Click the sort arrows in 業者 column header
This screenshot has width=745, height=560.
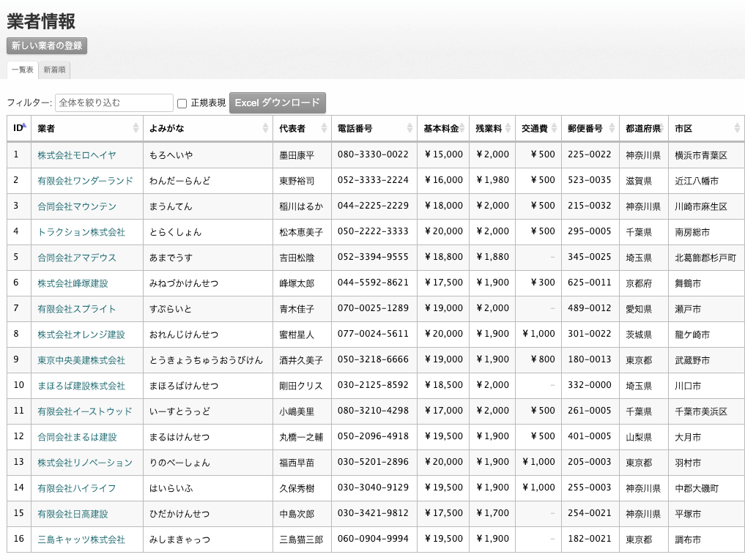(x=136, y=128)
